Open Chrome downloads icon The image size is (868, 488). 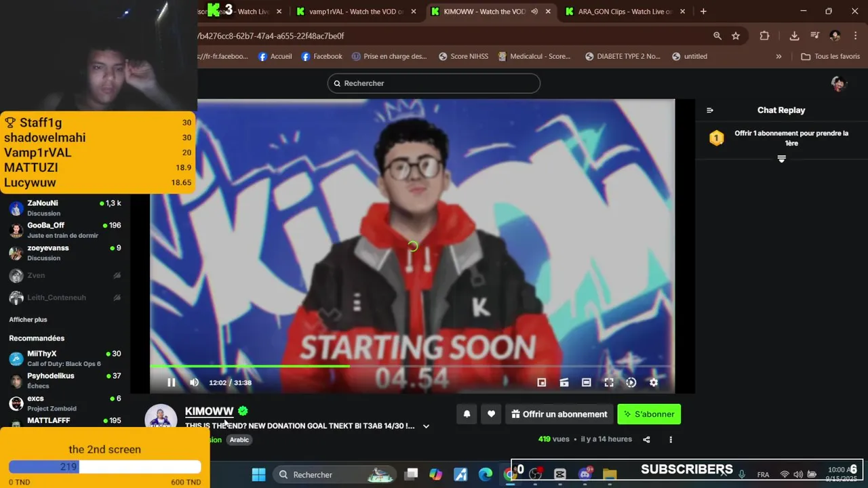[x=794, y=36]
